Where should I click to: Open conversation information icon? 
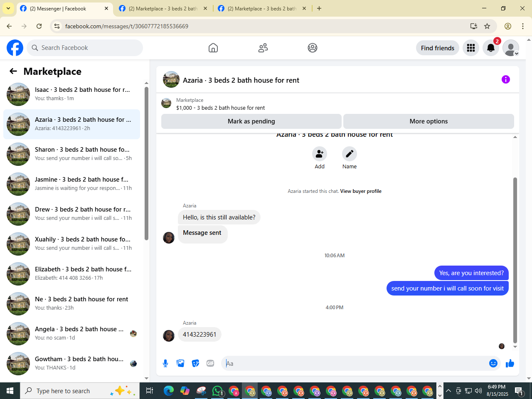pyautogui.click(x=506, y=79)
